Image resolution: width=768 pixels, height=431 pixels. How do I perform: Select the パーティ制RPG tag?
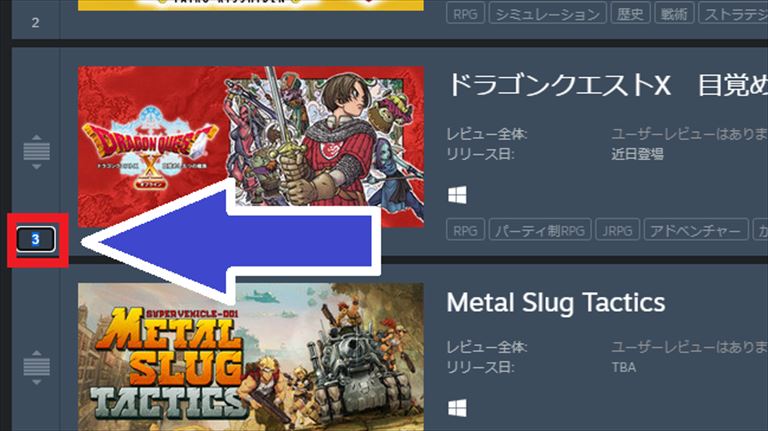540,230
